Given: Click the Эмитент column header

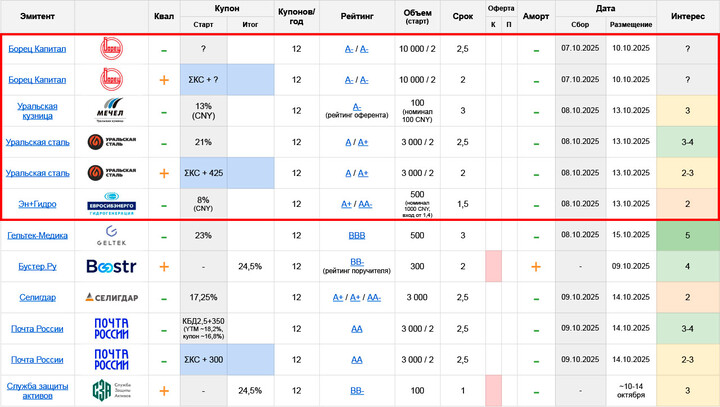Looking at the screenshot, I should (37, 16).
